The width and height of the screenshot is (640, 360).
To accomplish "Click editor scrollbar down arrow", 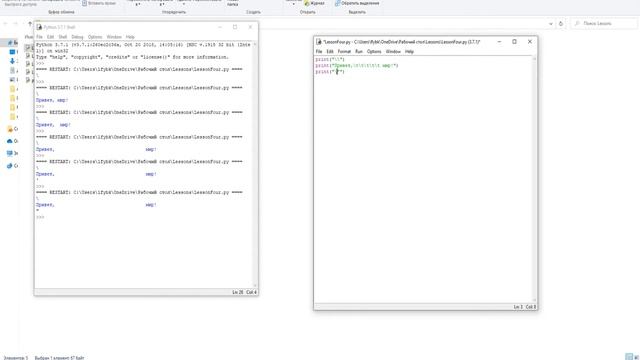I will tap(534, 300).
